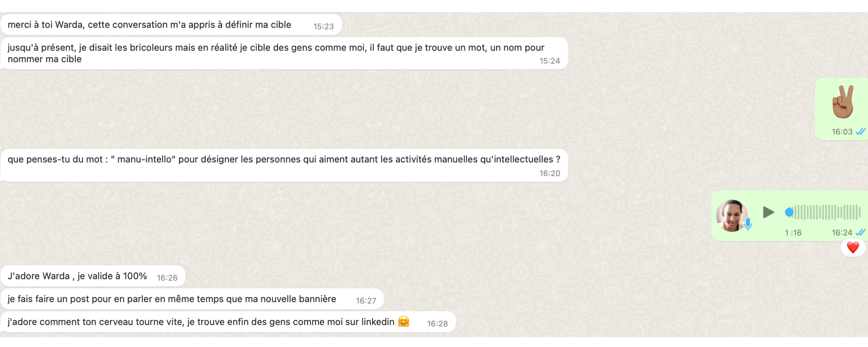Image resolution: width=868 pixels, height=347 pixels.
Task: Open the red heart reaction
Action: click(x=853, y=248)
